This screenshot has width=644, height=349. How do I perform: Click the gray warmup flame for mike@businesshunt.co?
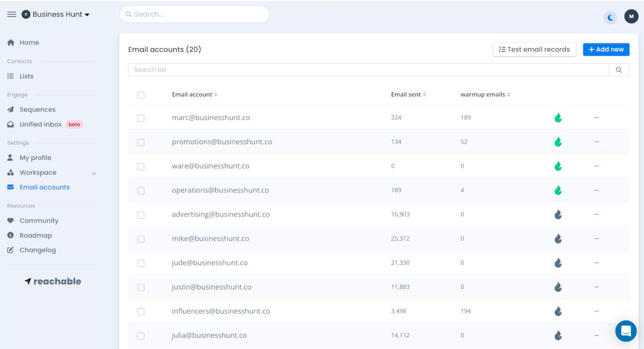(558, 239)
